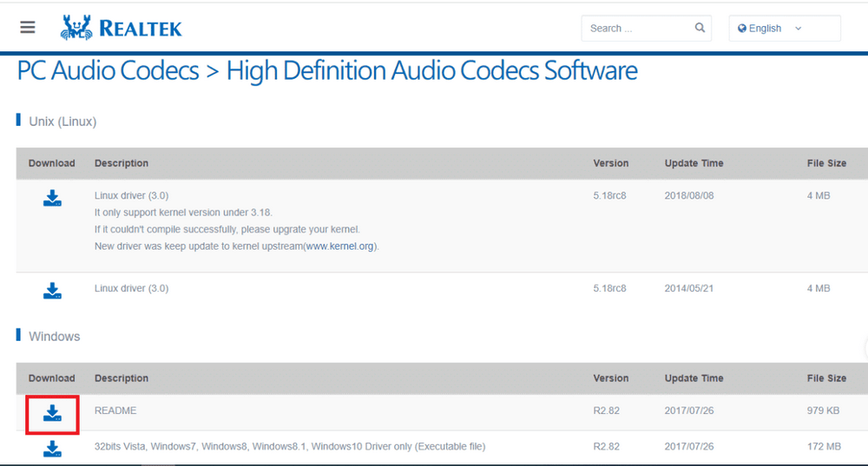This screenshot has width=868, height=466.
Task: Open the www.kernel.org link
Action: [339, 246]
